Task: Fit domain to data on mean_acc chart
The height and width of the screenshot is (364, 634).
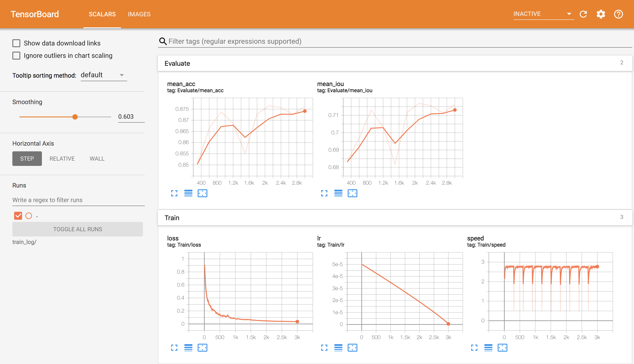Action: (x=203, y=193)
